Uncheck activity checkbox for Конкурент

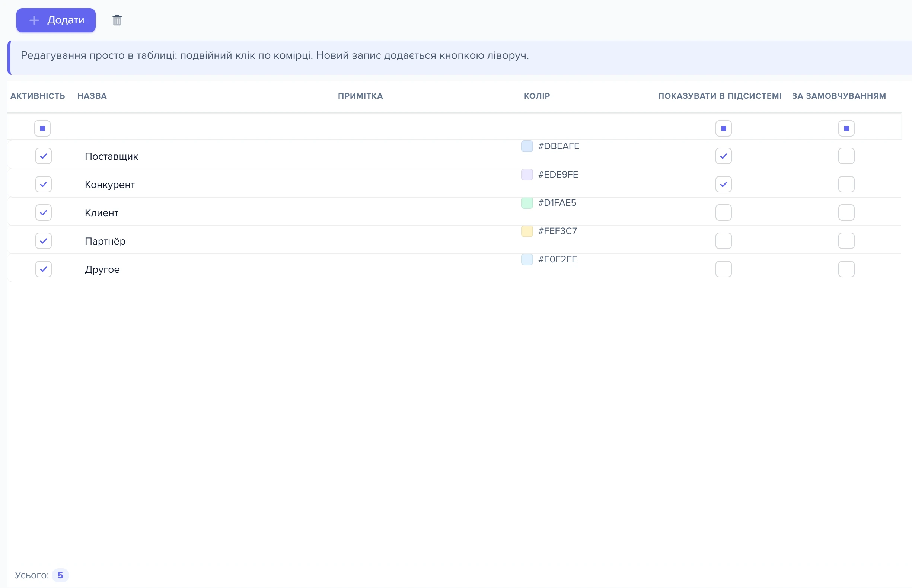44,184
